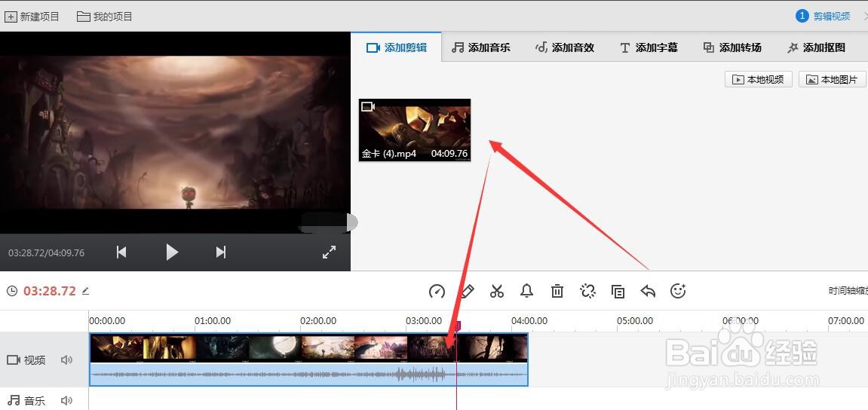Split clip with the scissors tool
This screenshot has height=410, width=868.
tap(497, 291)
